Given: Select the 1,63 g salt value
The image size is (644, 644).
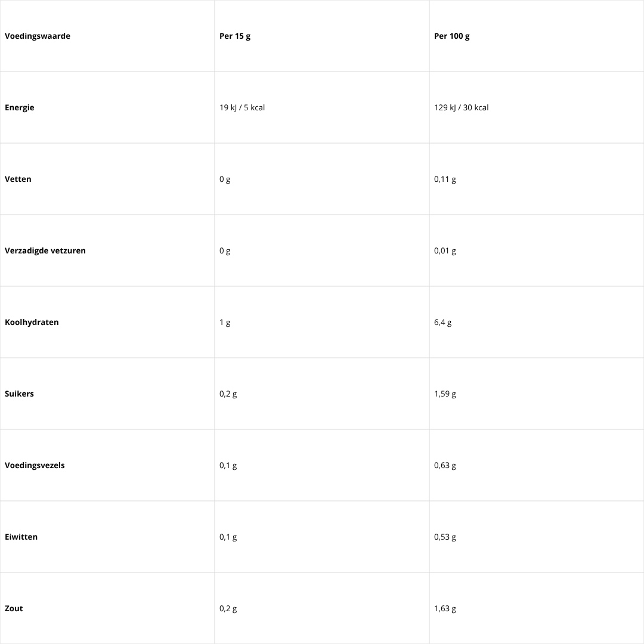Looking at the screenshot, I should coord(445,609).
